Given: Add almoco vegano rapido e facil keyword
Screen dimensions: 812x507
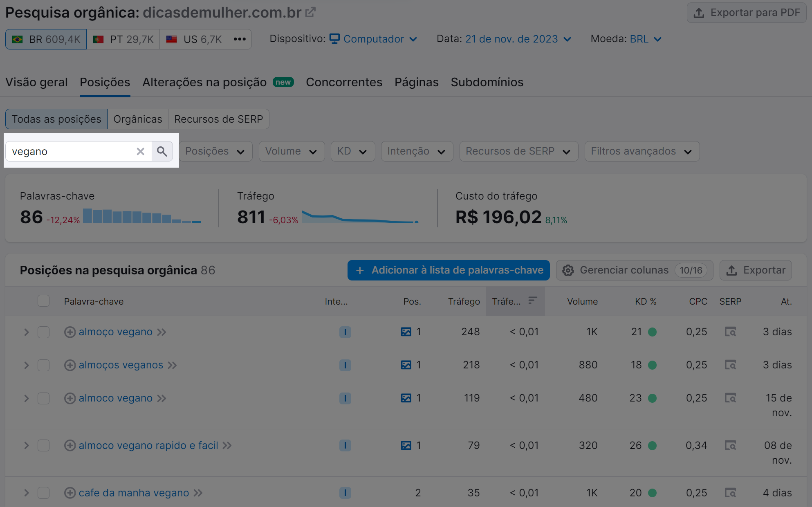Looking at the screenshot, I should 70,446.
